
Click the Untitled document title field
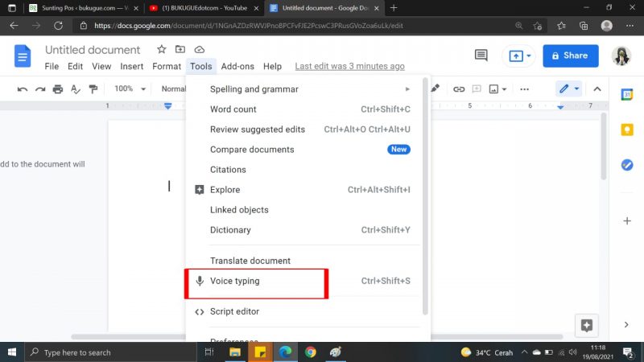point(93,50)
